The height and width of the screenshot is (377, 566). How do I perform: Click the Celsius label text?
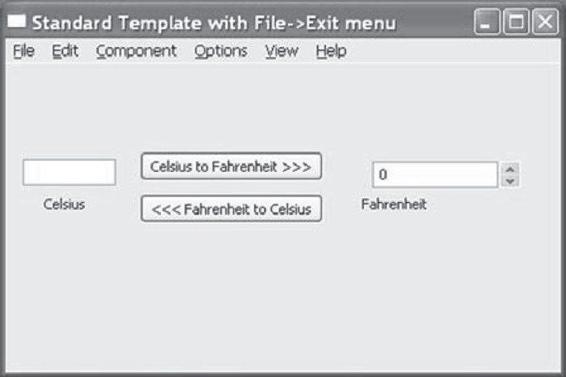click(x=64, y=204)
